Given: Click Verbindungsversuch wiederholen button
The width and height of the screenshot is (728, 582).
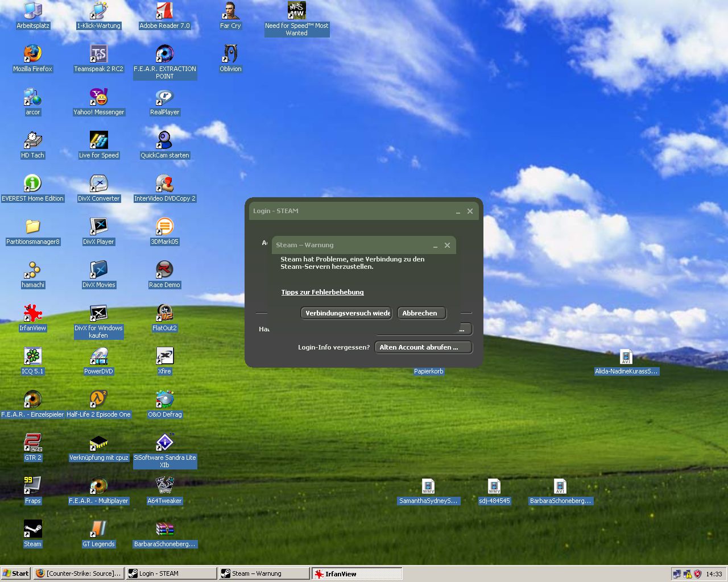Looking at the screenshot, I should click(x=346, y=313).
